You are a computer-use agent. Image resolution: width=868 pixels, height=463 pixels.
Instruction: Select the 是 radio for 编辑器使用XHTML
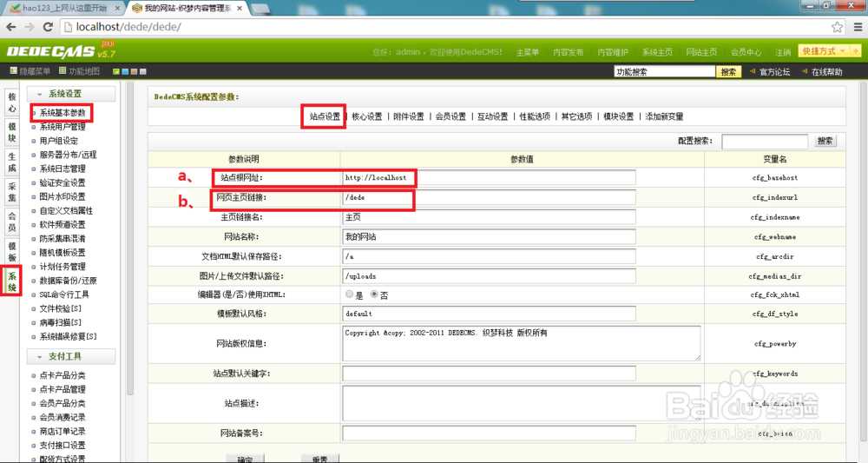pos(349,294)
